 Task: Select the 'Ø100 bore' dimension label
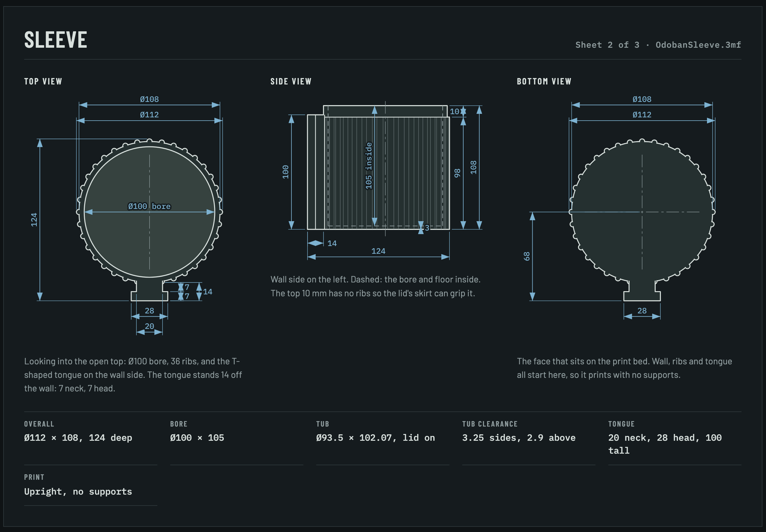[149, 206]
